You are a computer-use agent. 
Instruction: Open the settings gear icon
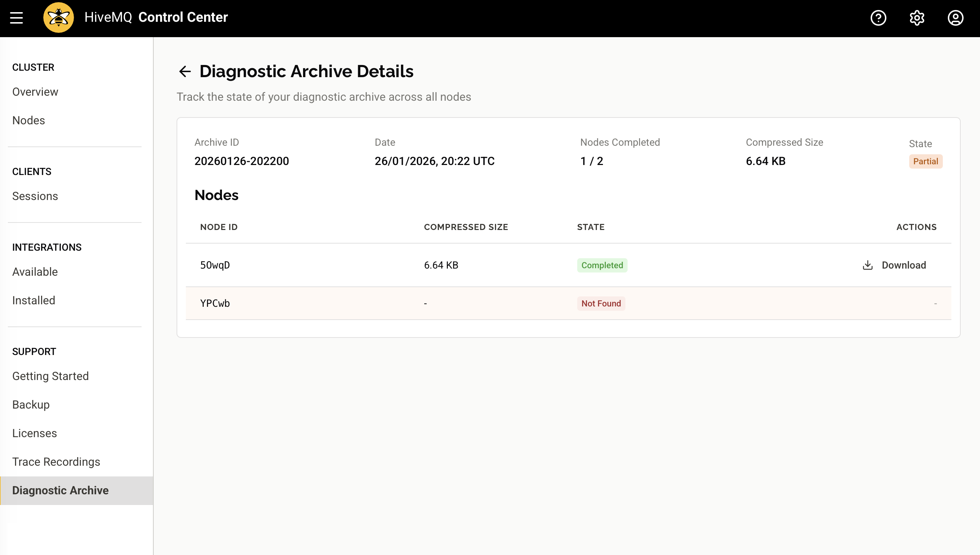917,18
